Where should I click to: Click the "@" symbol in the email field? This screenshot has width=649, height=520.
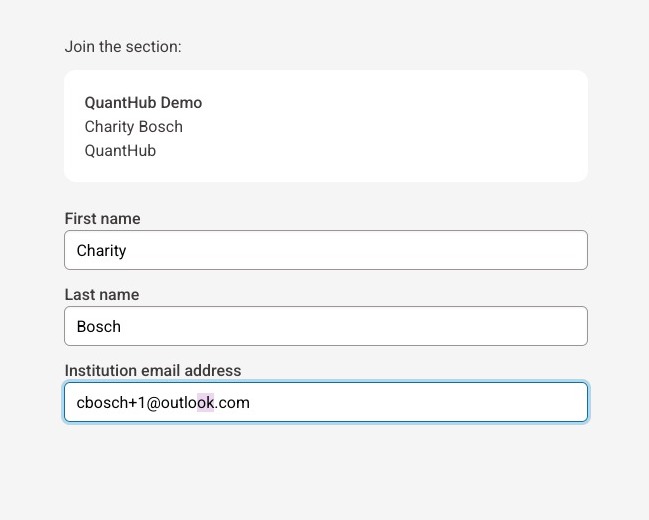(153, 402)
